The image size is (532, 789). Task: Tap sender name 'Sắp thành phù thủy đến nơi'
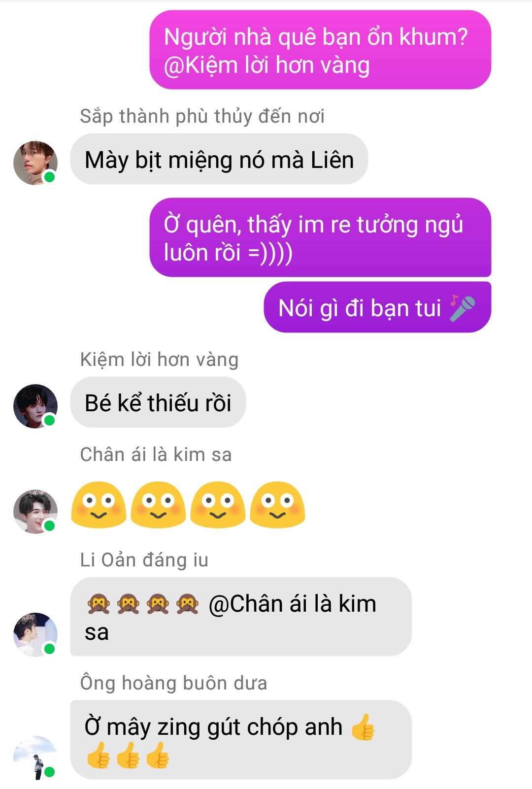(x=202, y=117)
